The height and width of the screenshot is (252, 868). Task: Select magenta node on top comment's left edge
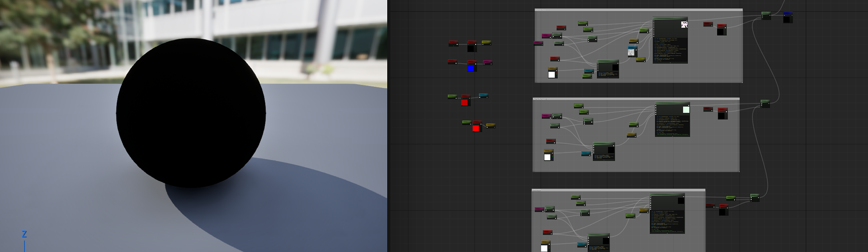point(538,43)
